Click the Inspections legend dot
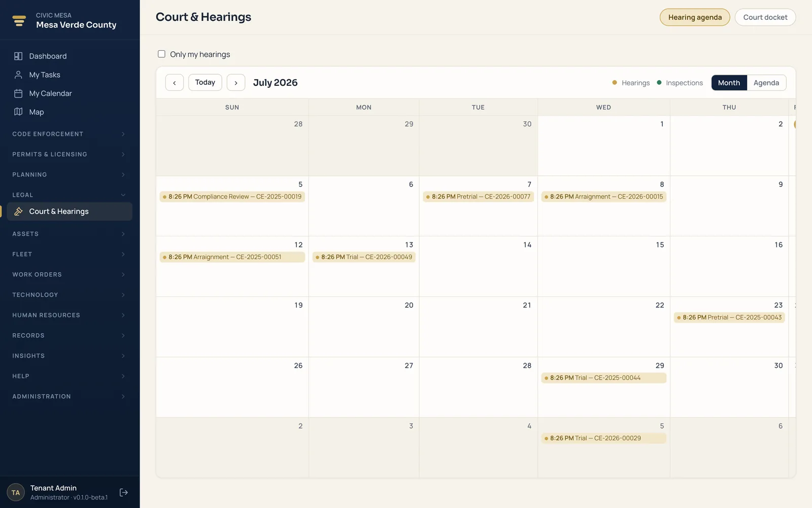The image size is (812, 508). point(659,82)
